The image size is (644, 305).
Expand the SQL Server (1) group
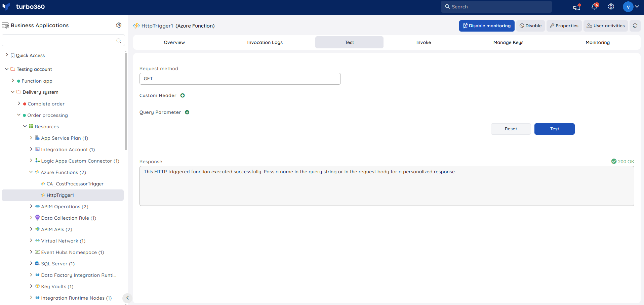coord(31,263)
